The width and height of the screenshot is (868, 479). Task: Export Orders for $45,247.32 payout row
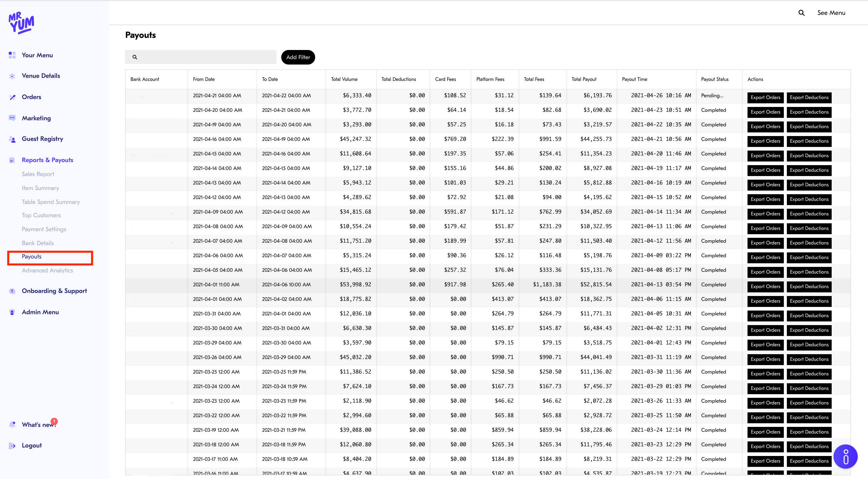tap(765, 141)
